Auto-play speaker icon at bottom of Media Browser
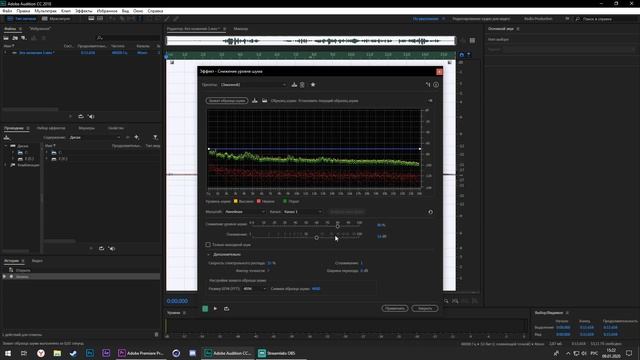 [x=112, y=248]
